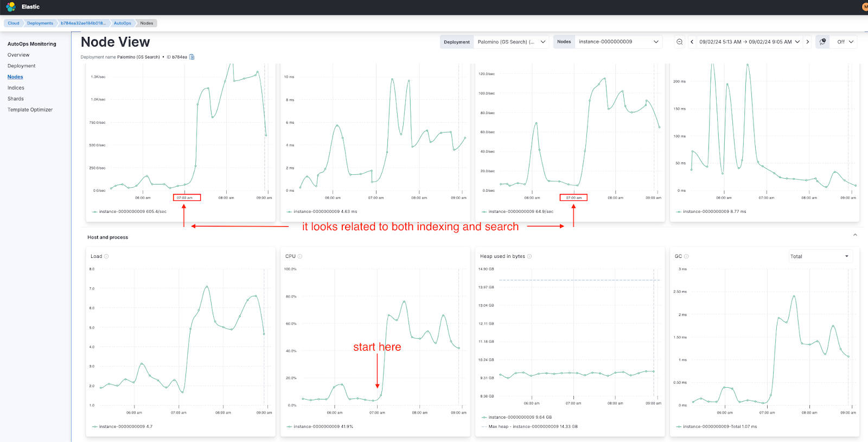Click info icon next to CPU
868x442 pixels.
tap(300, 256)
